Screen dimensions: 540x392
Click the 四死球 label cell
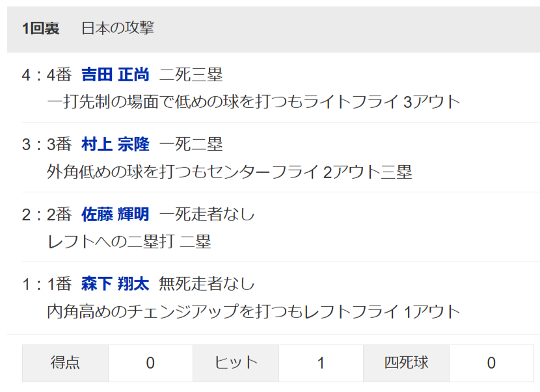click(406, 363)
